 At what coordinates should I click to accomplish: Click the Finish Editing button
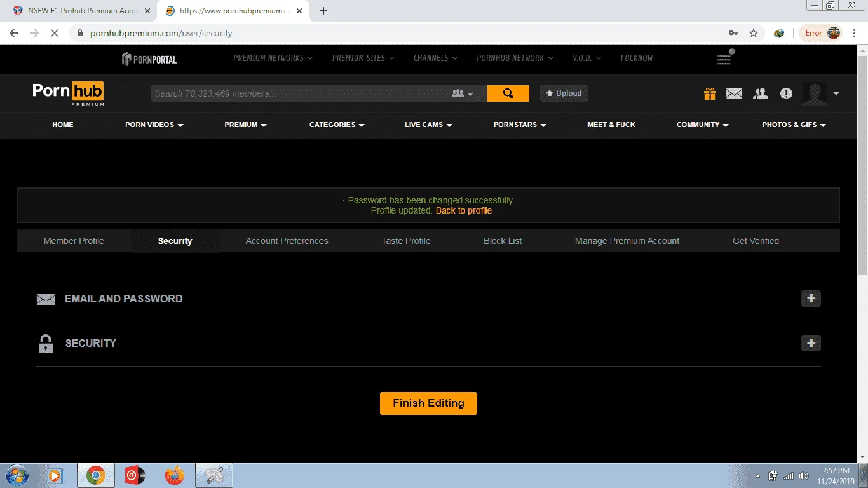point(428,403)
